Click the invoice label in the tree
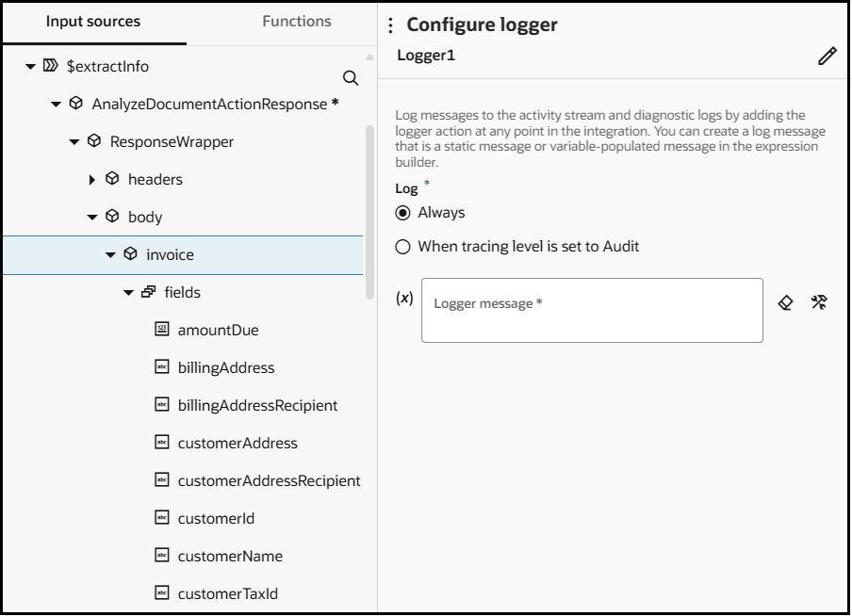This screenshot has width=852, height=616. click(170, 254)
